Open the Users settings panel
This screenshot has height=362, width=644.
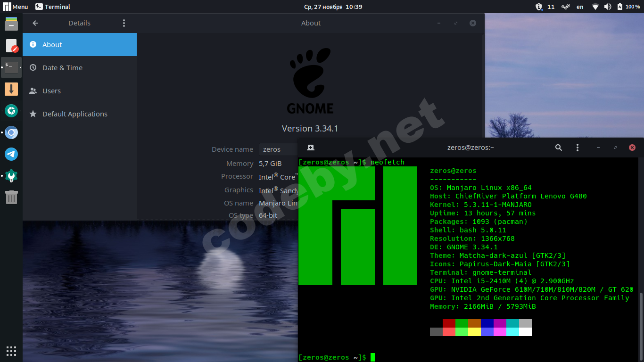(x=80, y=91)
